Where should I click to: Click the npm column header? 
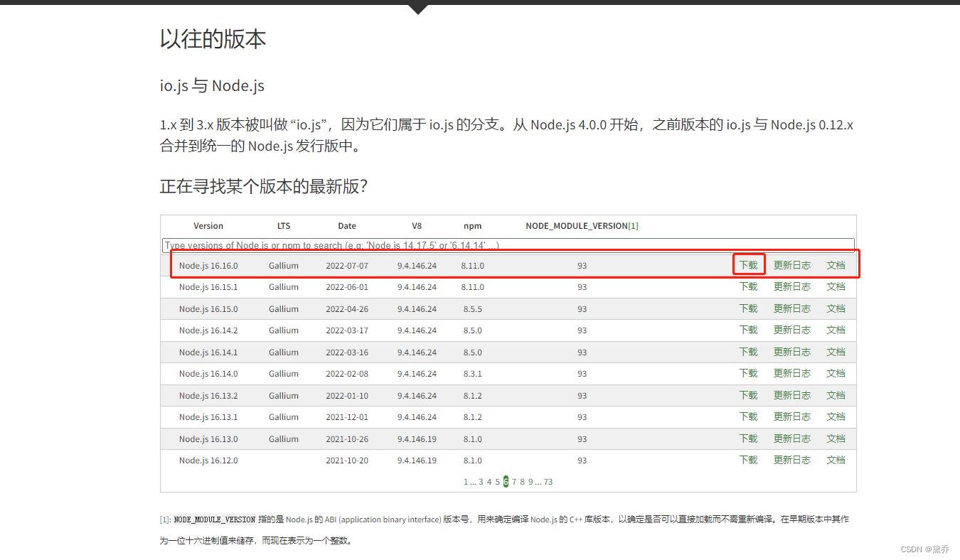click(x=472, y=226)
